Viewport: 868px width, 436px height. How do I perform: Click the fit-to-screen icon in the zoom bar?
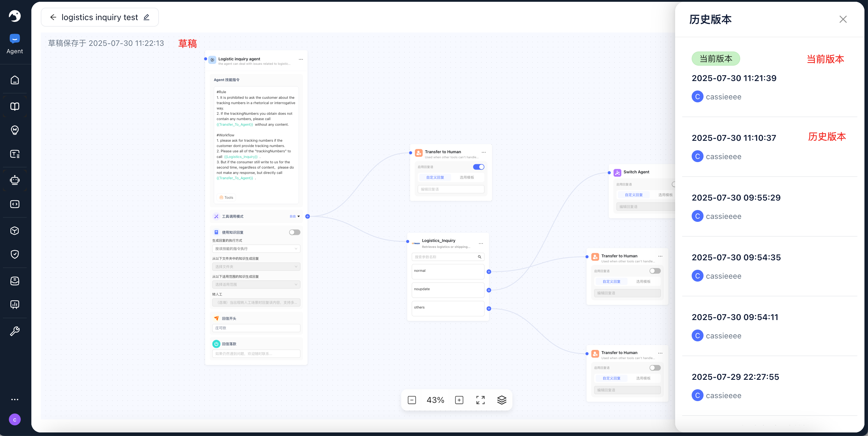[x=480, y=400]
